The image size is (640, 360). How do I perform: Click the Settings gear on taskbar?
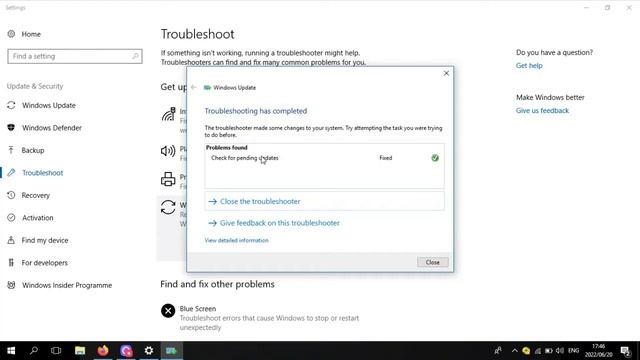click(149, 350)
